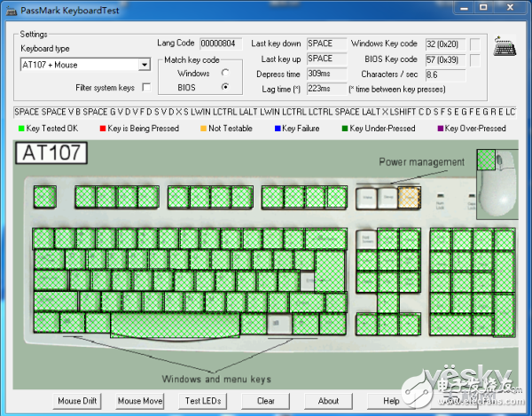Click the Lang Code field showing 00000804
Image resolution: width=532 pixels, height=416 pixels.
click(x=221, y=43)
